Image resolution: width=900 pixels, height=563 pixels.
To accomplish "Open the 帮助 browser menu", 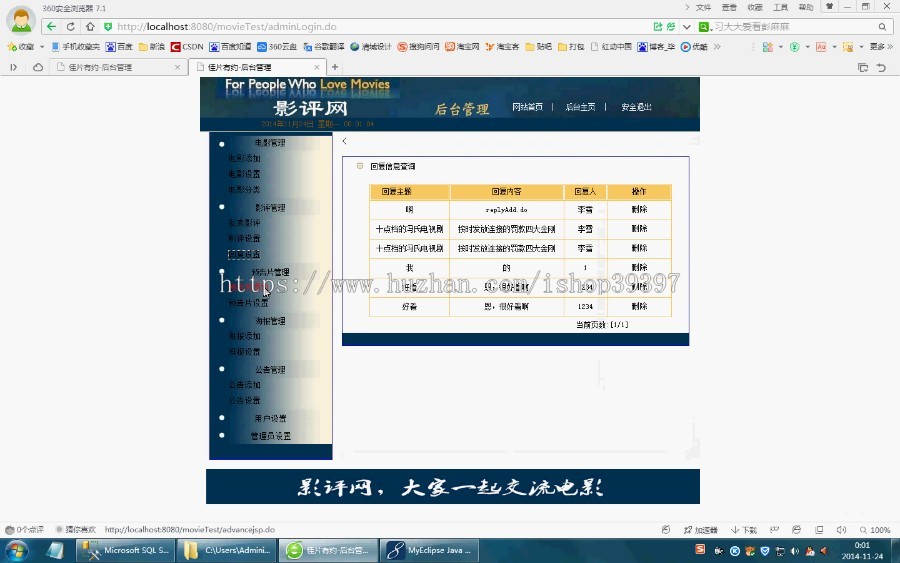I will pos(806,7).
